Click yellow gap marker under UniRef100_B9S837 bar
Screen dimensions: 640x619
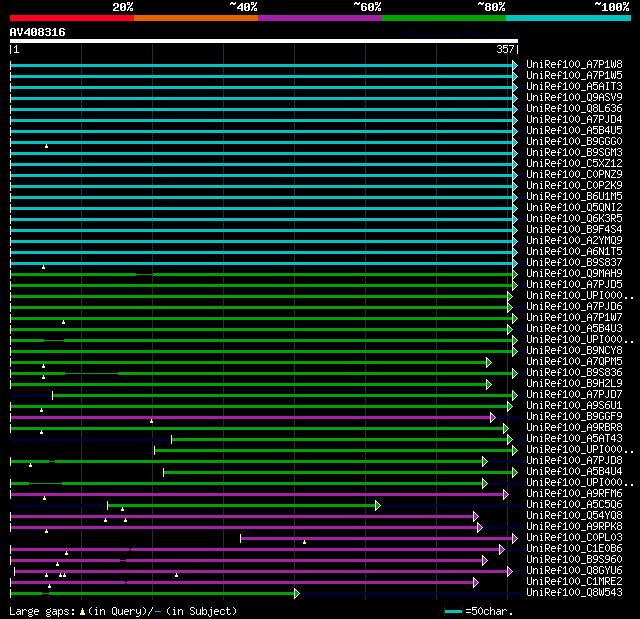43,267
